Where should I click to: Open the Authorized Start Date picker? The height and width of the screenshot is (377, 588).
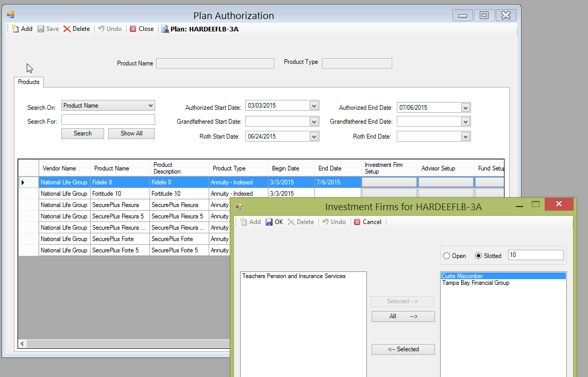[x=313, y=105]
